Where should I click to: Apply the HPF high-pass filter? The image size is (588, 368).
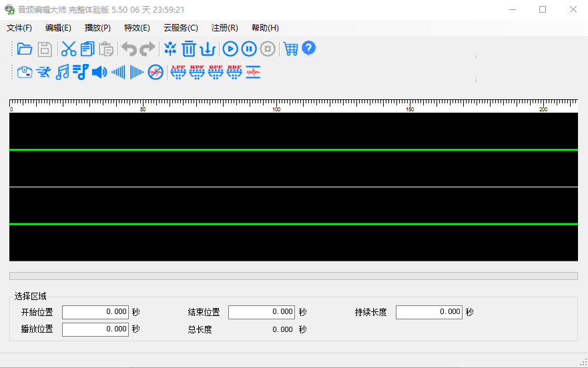[197, 72]
